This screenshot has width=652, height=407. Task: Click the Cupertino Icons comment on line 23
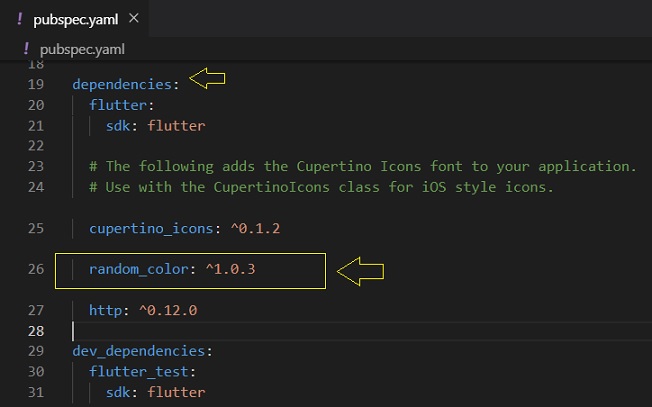[x=363, y=167]
